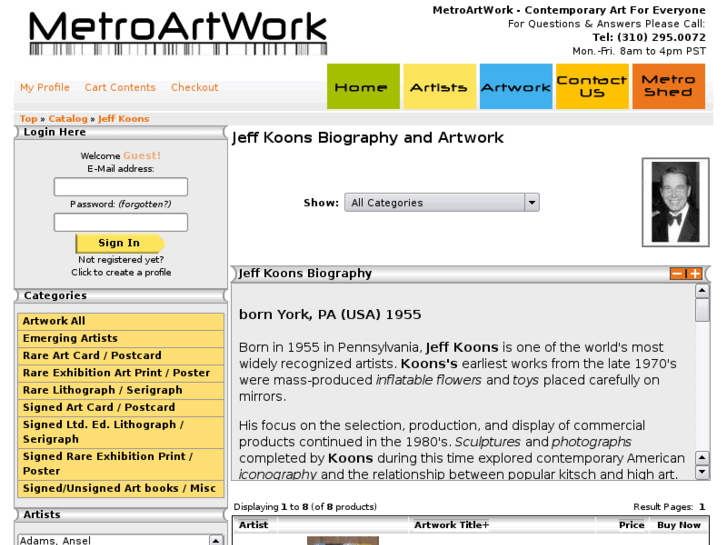Click the forgotten password link
This screenshot has width=727, height=545.
click(145, 204)
